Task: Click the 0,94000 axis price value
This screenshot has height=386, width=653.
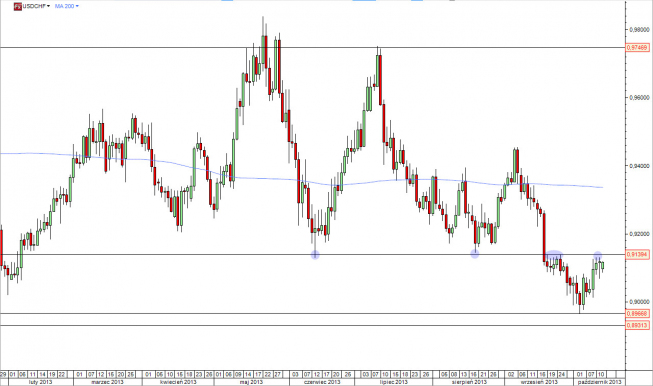Action: 639,166
